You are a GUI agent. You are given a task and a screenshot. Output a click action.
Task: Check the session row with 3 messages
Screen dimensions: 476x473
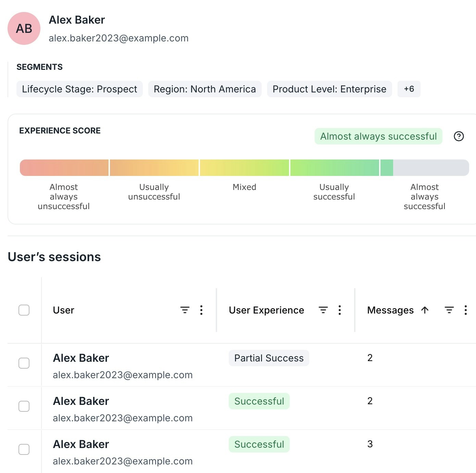24,450
